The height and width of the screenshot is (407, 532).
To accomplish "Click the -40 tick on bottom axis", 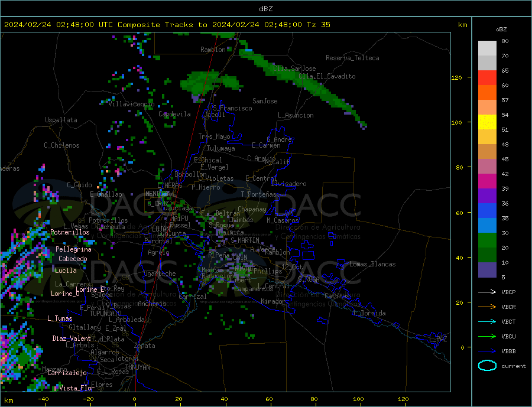I will [x=43, y=399].
